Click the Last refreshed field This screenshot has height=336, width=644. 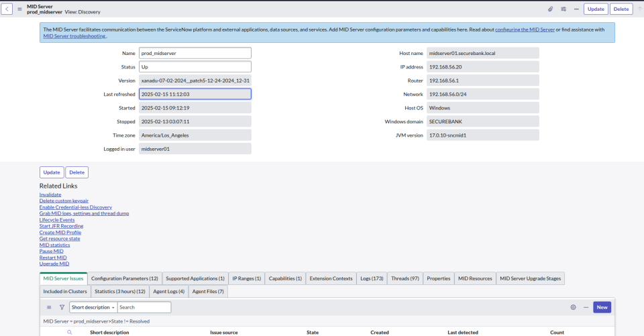(195, 94)
